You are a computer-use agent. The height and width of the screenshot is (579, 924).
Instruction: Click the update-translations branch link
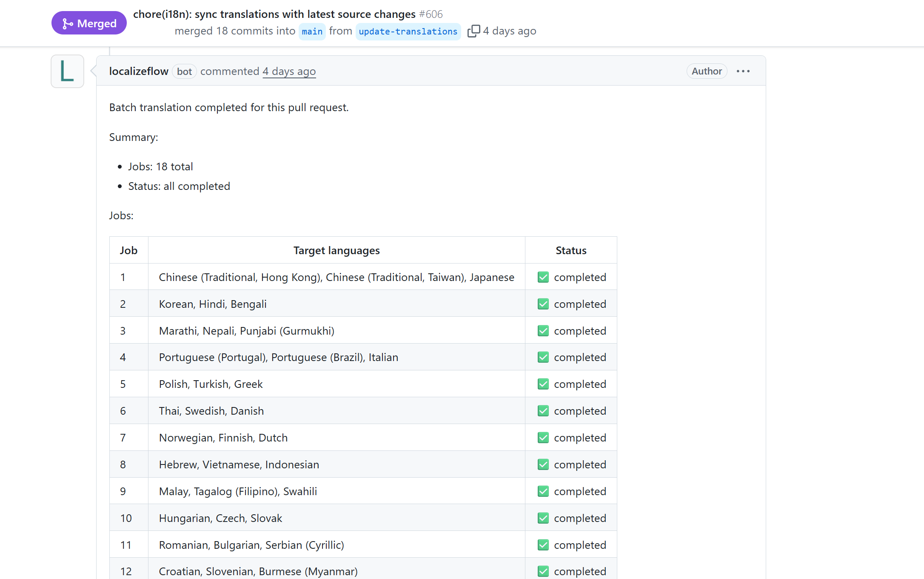[x=408, y=31]
